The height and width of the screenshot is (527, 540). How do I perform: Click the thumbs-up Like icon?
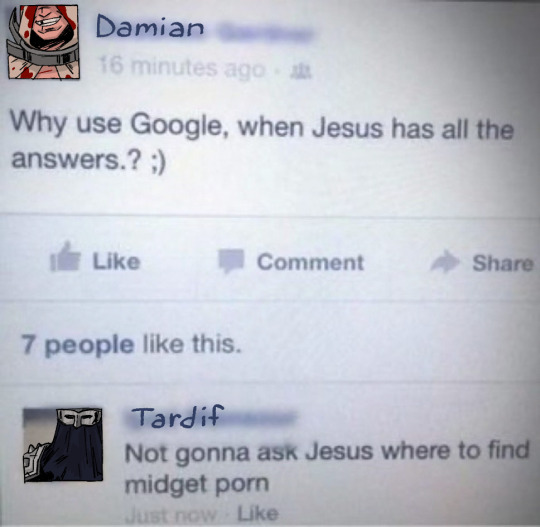(x=65, y=257)
